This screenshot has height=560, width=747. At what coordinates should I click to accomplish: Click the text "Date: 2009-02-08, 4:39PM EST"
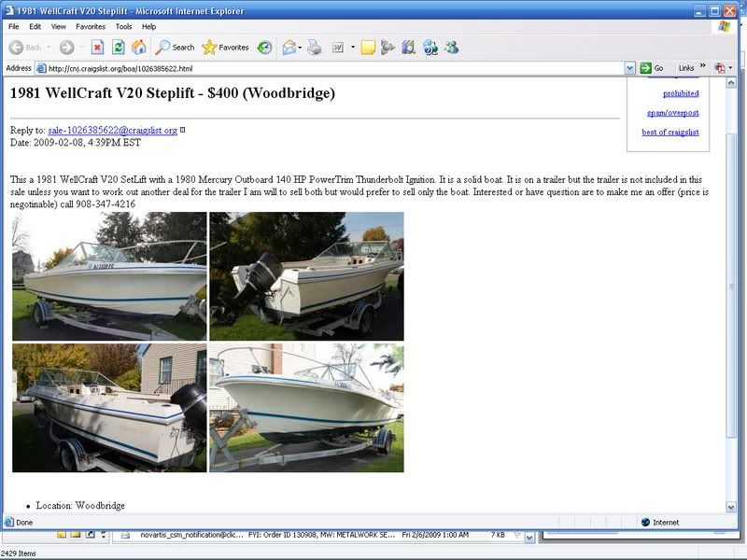point(76,143)
